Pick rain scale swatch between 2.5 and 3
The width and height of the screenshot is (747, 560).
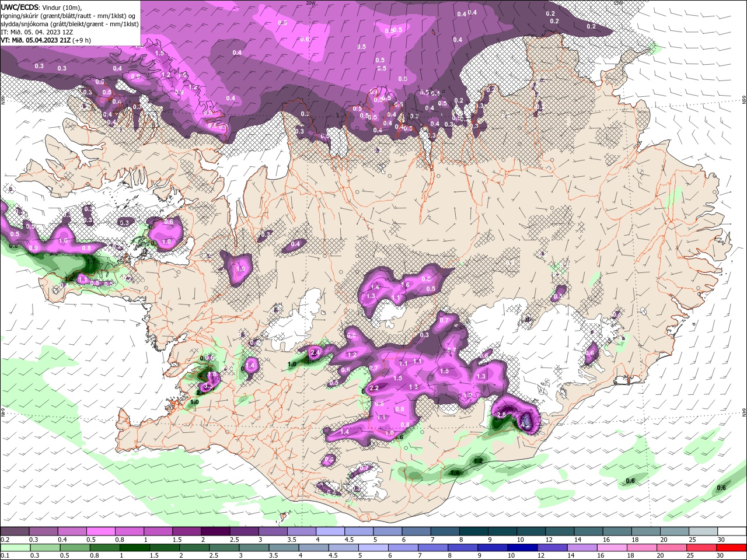coord(224,548)
